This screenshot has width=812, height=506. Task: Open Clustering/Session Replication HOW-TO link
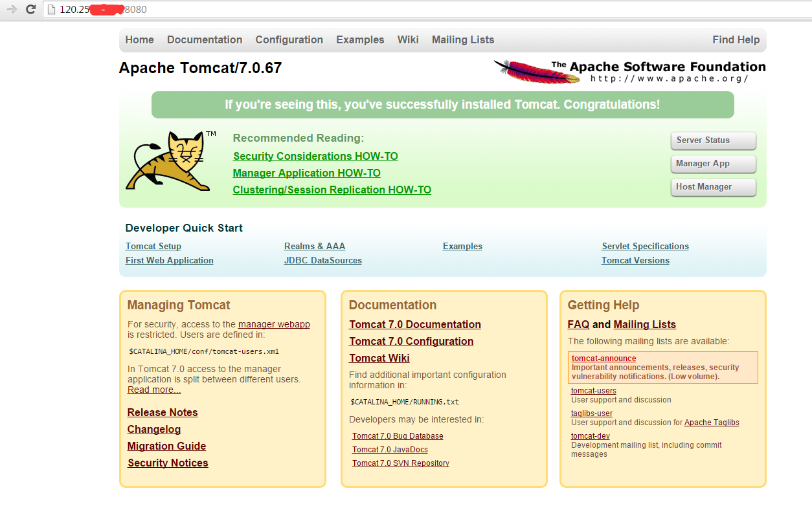coord(332,190)
